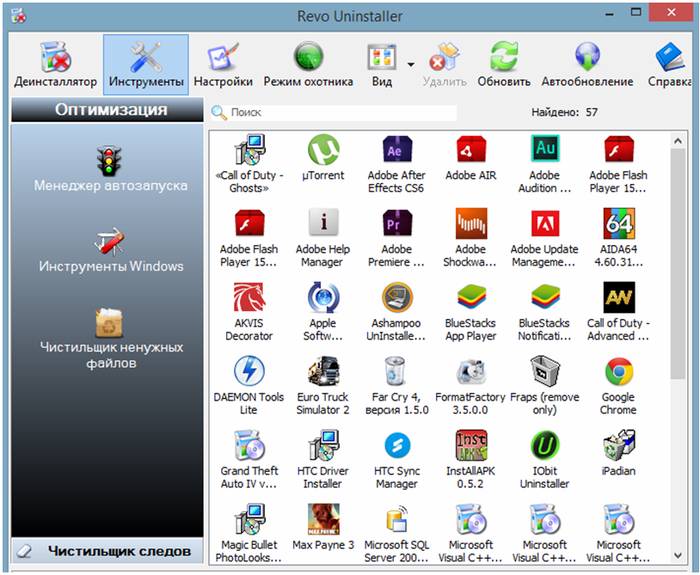Screen dimensions: 700x575
Task: Open Автообновление globe icon
Action: tap(587, 64)
